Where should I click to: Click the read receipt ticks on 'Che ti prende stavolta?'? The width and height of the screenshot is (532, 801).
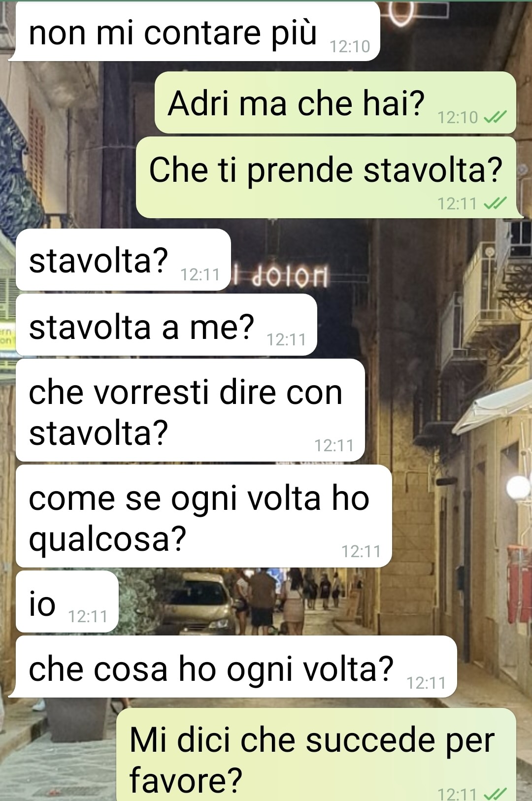496,203
